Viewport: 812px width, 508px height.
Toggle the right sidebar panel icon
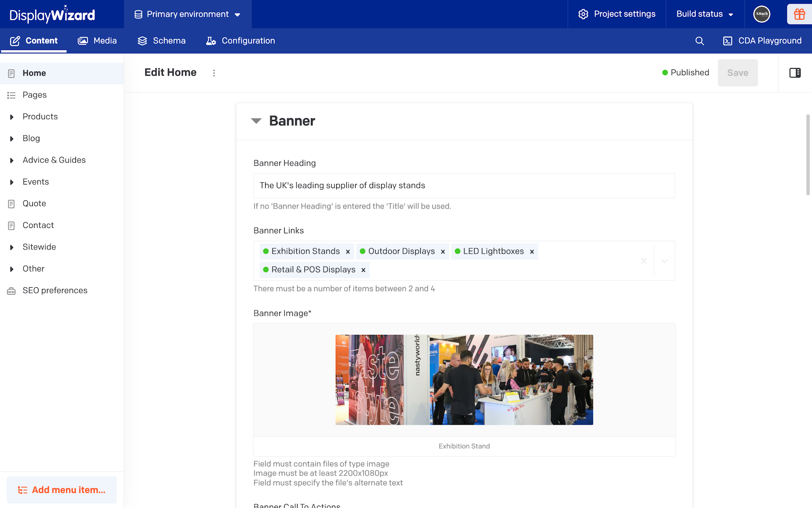click(x=795, y=73)
